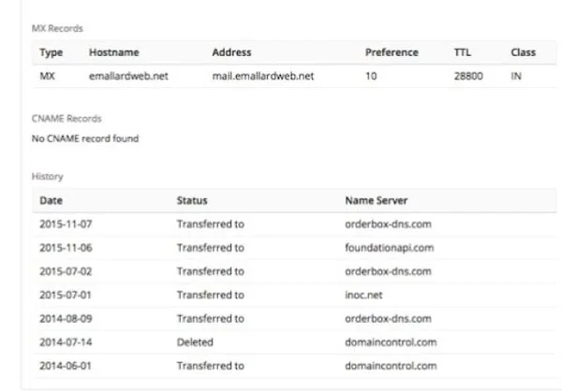Screen dimensions: 562x392
Task: Select the emallardweb.net hostname cell
Action: pyautogui.click(x=128, y=76)
